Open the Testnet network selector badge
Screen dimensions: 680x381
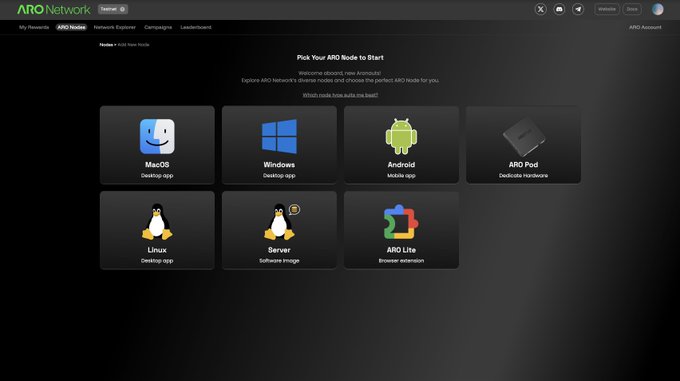113,9
